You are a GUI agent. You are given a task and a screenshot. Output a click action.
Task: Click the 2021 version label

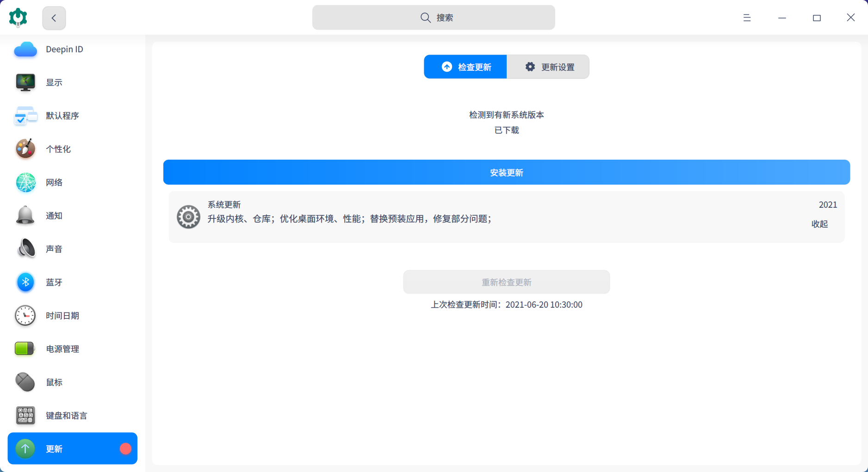828,205
